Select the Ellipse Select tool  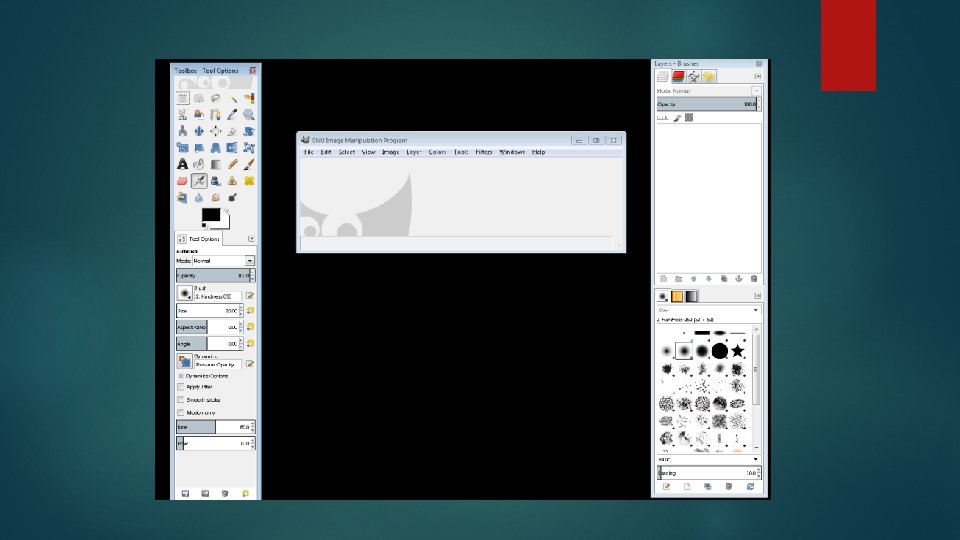click(199, 98)
